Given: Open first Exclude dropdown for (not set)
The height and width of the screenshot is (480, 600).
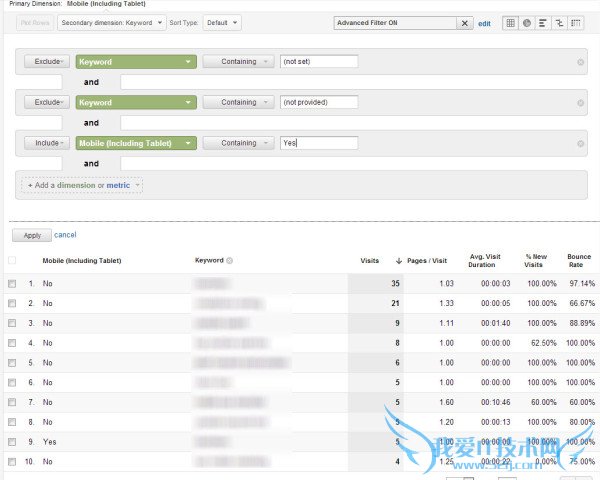Looking at the screenshot, I should click(47, 62).
